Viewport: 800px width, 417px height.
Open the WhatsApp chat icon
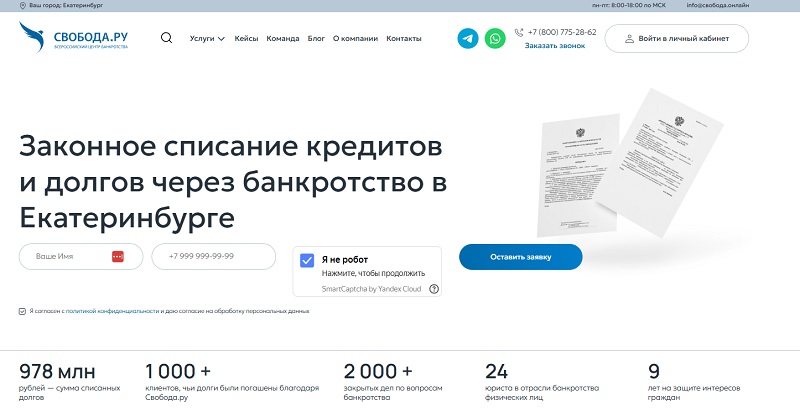495,38
